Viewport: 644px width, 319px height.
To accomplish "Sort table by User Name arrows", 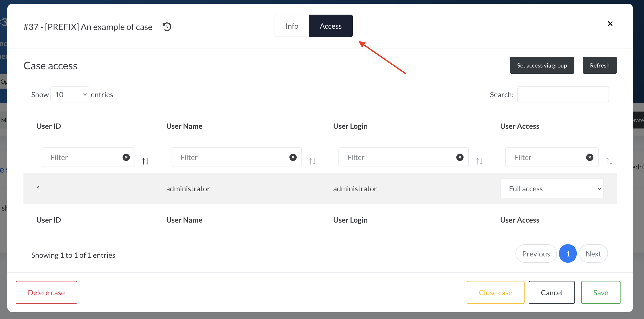I will (312, 161).
